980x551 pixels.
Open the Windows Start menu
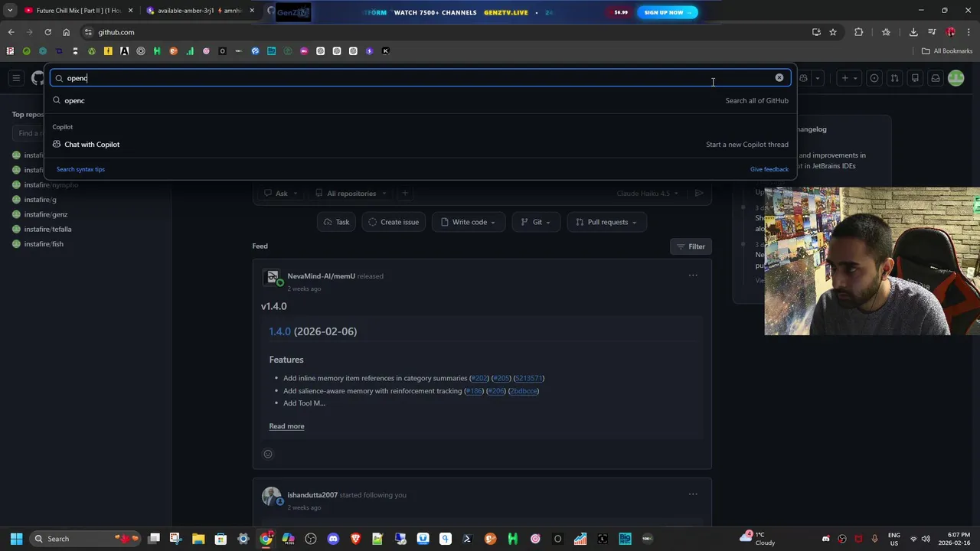point(16,539)
